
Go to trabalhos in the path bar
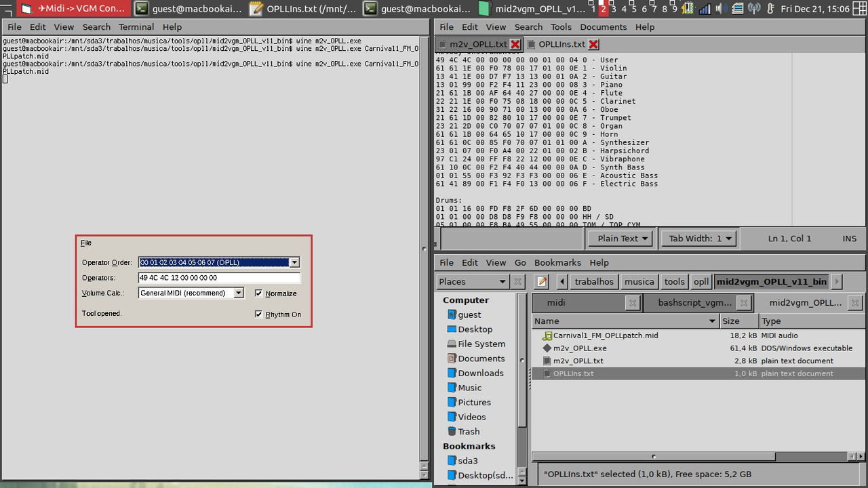tap(594, 281)
